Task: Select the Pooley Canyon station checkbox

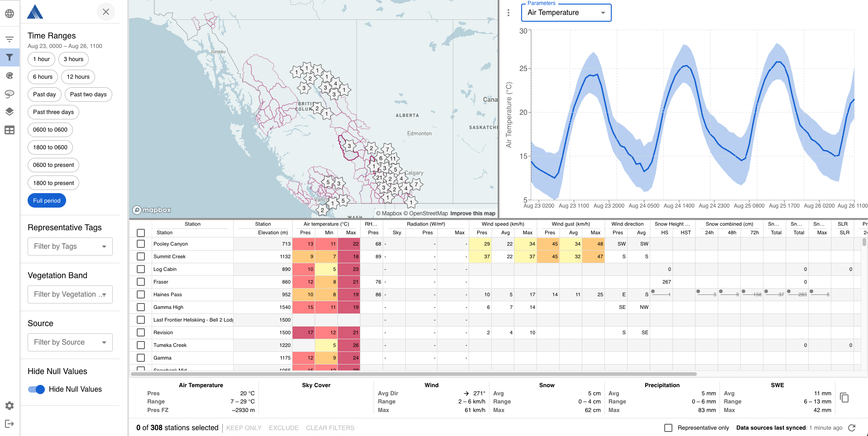Action: (141, 244)
